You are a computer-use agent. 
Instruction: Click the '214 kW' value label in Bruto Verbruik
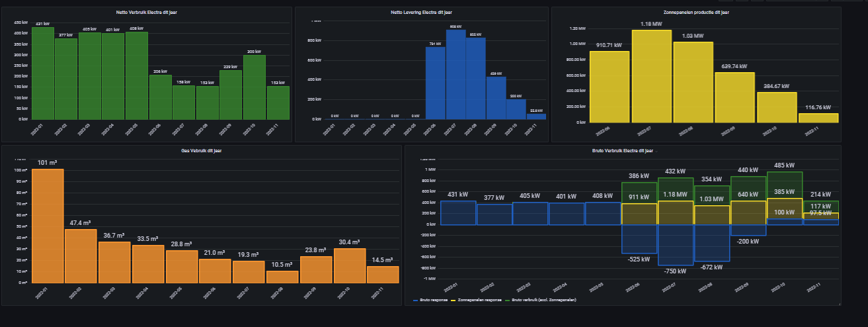pos(821,194)
